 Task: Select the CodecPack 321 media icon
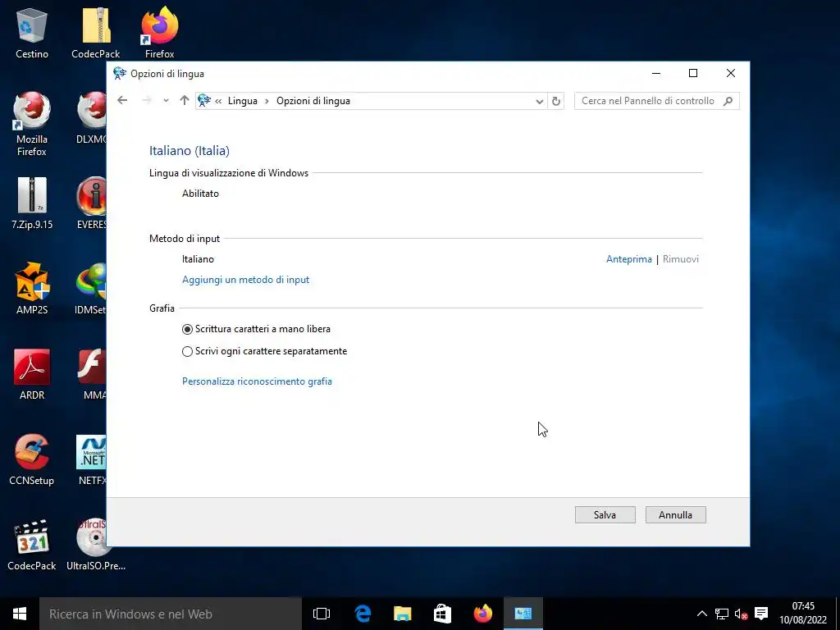[x=32, y=545]
